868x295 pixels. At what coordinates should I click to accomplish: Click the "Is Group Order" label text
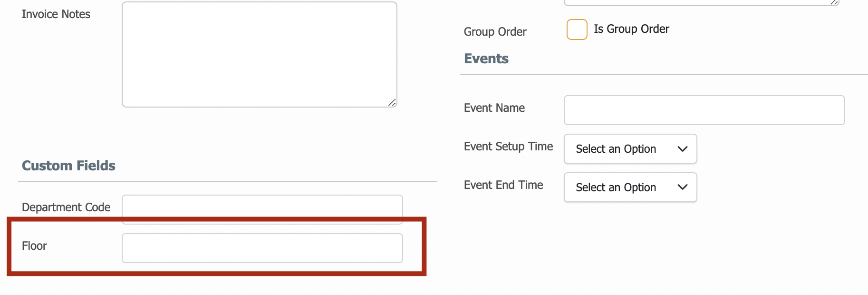[x=631, y=29]
